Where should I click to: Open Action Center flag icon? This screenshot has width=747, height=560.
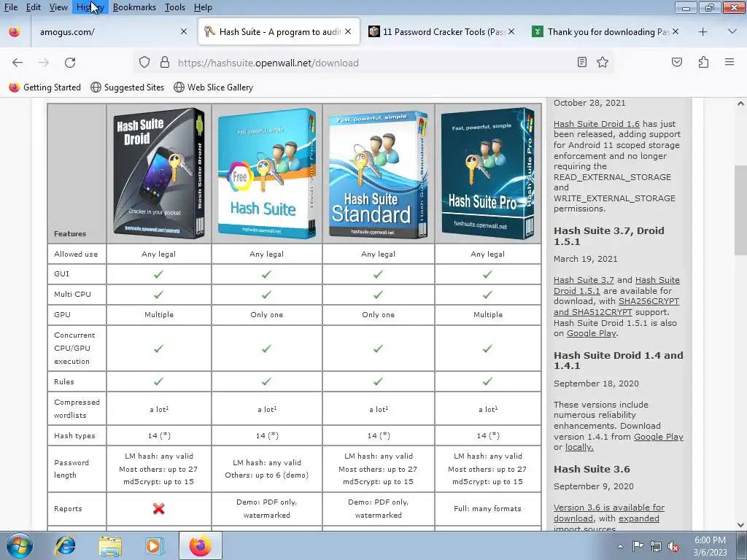pyautogui.click(x=638, y=546)
